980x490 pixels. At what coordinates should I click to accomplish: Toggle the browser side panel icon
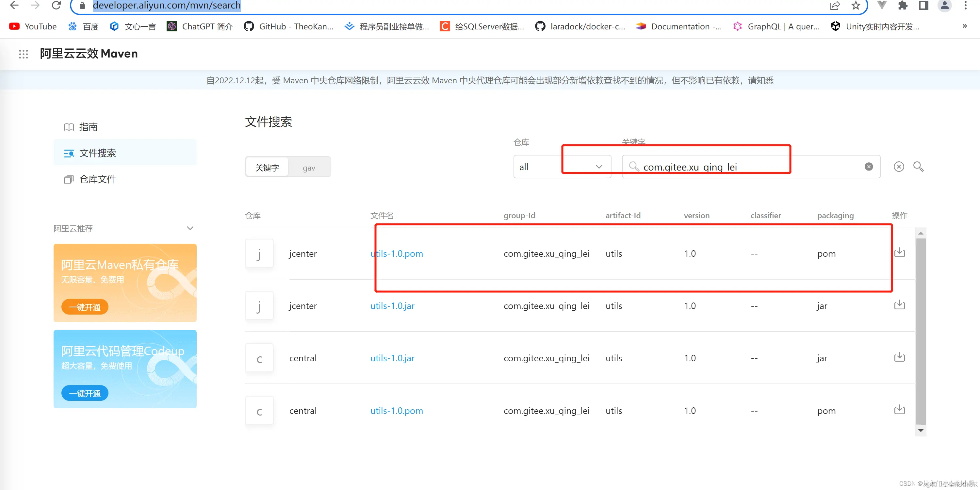point(923,5)
